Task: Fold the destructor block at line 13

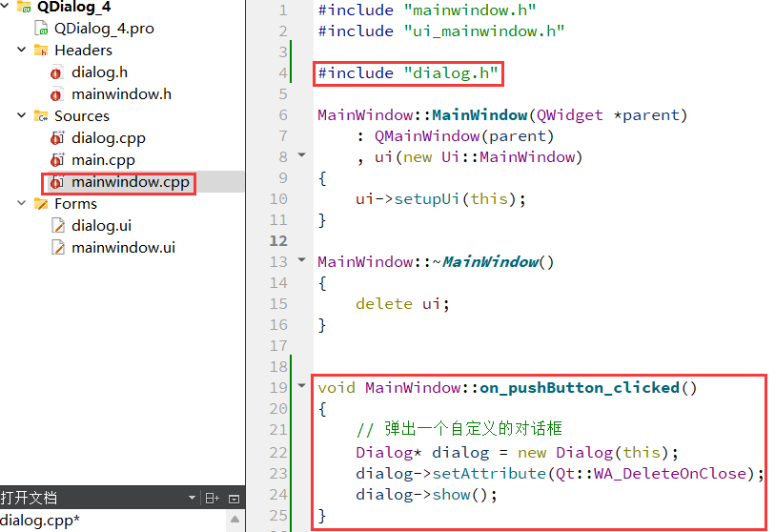Action: coord(301,259)
